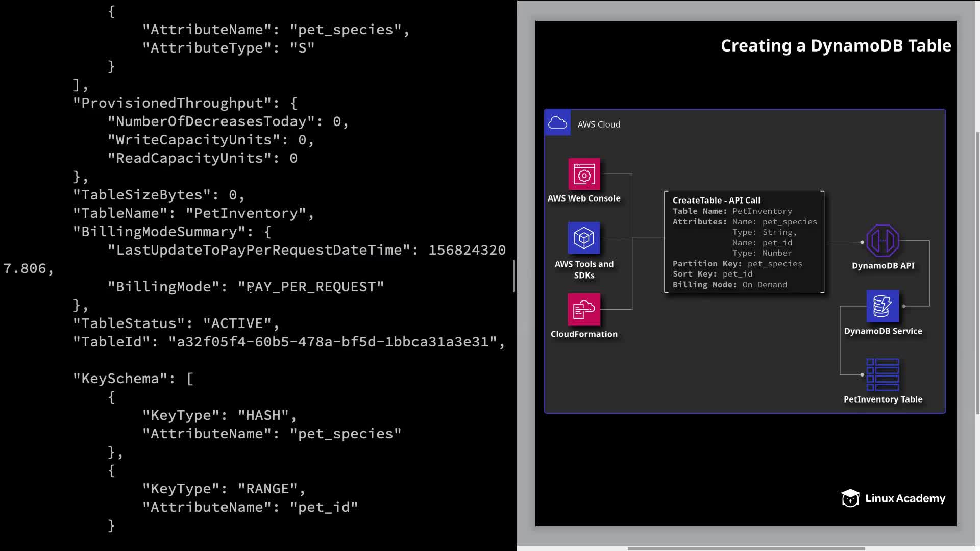The image size is (980, 551).
Task: Click the CreateTable - API Call box title
Action: point(716,201)
